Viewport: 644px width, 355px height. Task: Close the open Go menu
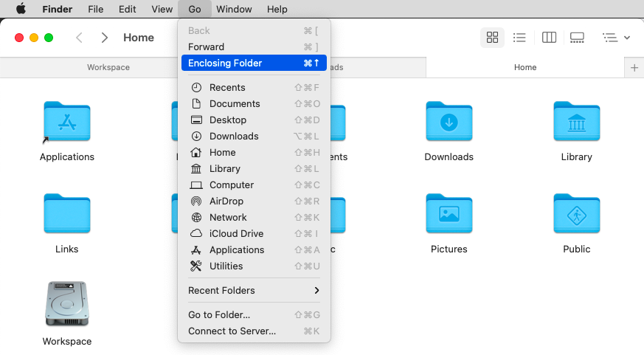coord(195,9)
